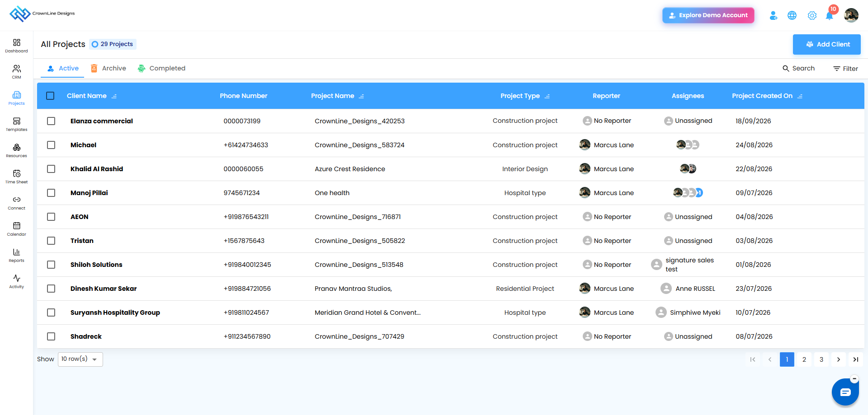Click Explore Demo Account button
Screen dimensions: 868x415
708,15
